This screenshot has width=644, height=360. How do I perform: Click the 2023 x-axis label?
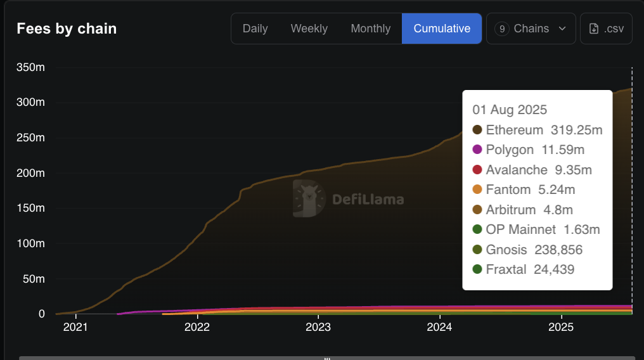[318, 327]
